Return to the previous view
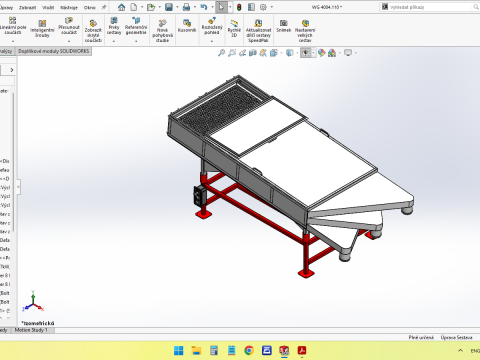This screenshot has width=480, height=360. click(243, 53)
